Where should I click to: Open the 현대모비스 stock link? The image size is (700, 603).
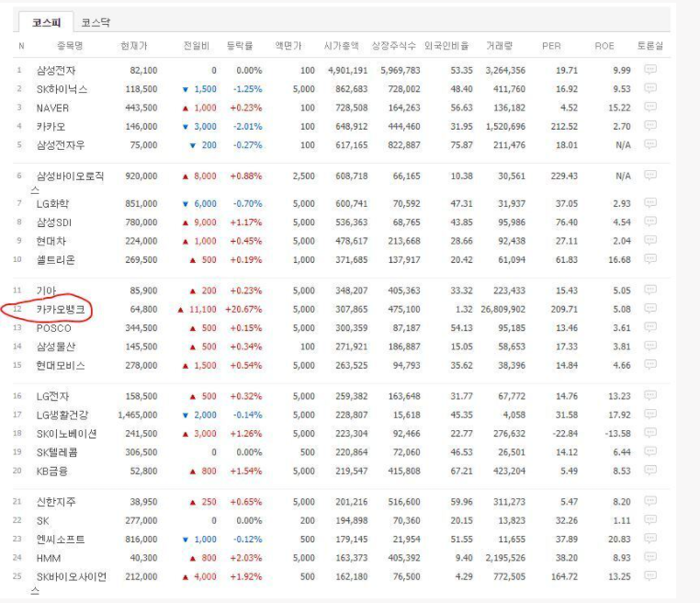coord(61,365)
